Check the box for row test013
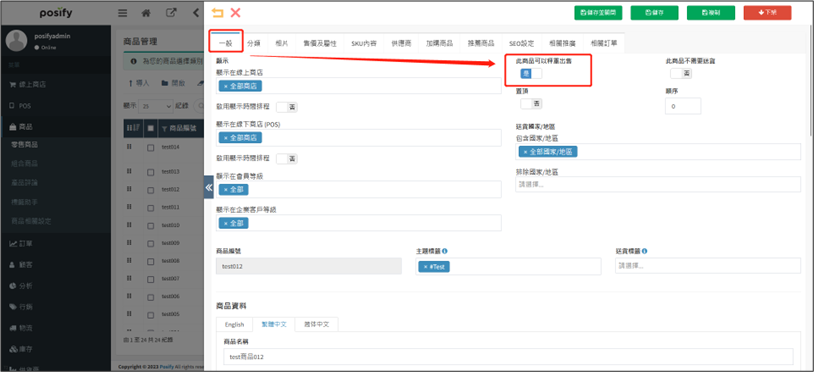 tap(151, 171)
